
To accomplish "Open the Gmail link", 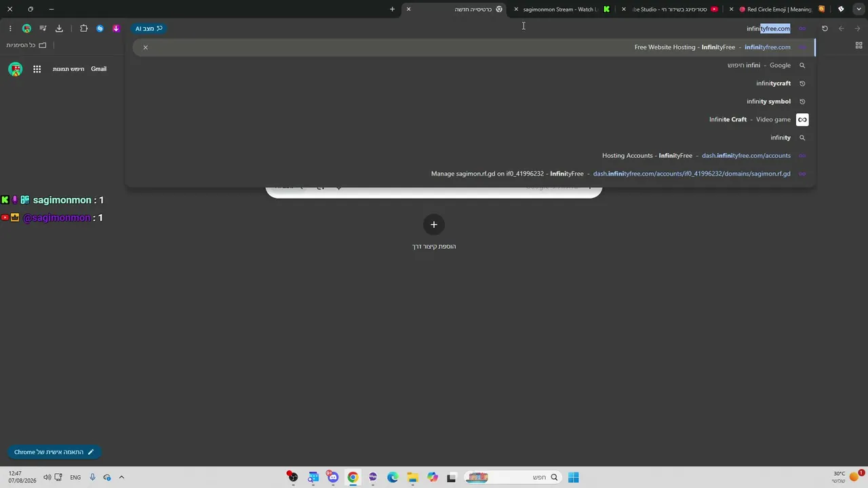I will pos(99,68).
